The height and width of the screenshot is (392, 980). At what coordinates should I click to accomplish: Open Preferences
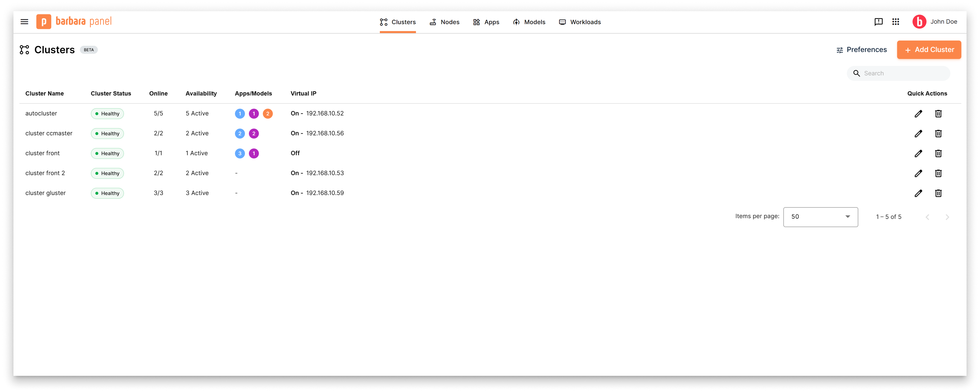click(x=862, y=50)
